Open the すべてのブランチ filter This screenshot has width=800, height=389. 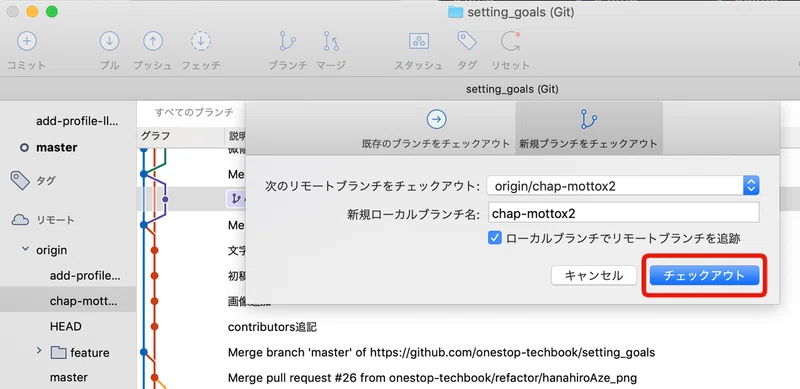tap(194, 112)
